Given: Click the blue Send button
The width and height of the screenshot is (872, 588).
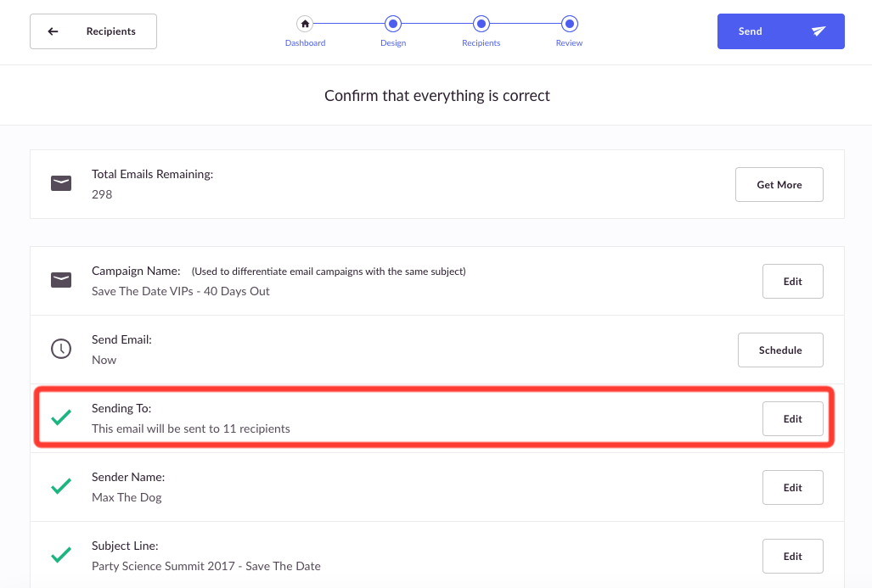Looking at the screenshot, I should (x=781, y=31).
